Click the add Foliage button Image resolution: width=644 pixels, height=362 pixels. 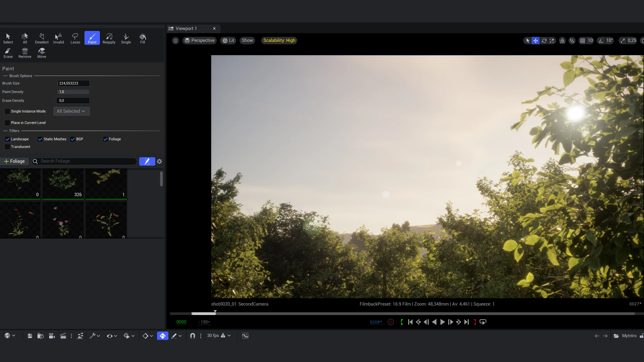pyautogui.click(x=14, y=161)
